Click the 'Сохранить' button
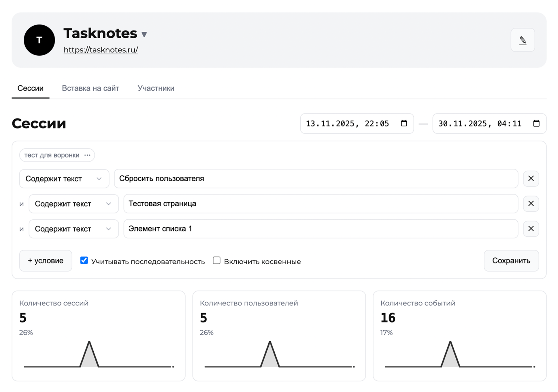 [x=511, y=261]
